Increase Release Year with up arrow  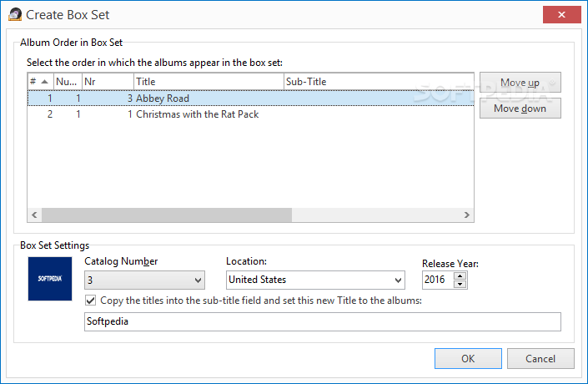click(460, 275)
